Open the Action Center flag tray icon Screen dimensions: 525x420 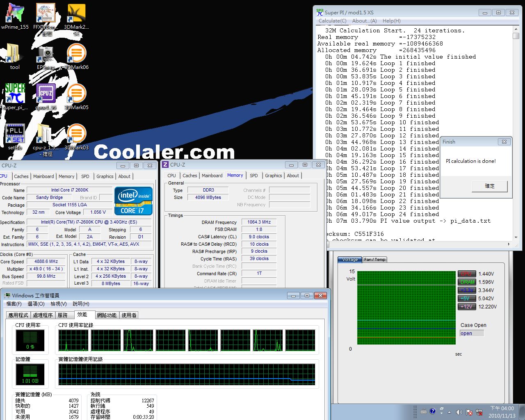pyautogui.click(x=469, y=412)
